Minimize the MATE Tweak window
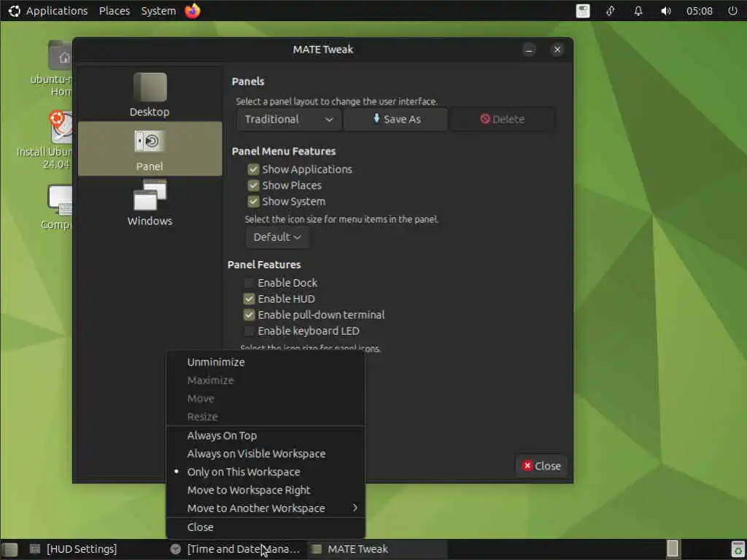747x560 pixels. (x=529, y=50)
